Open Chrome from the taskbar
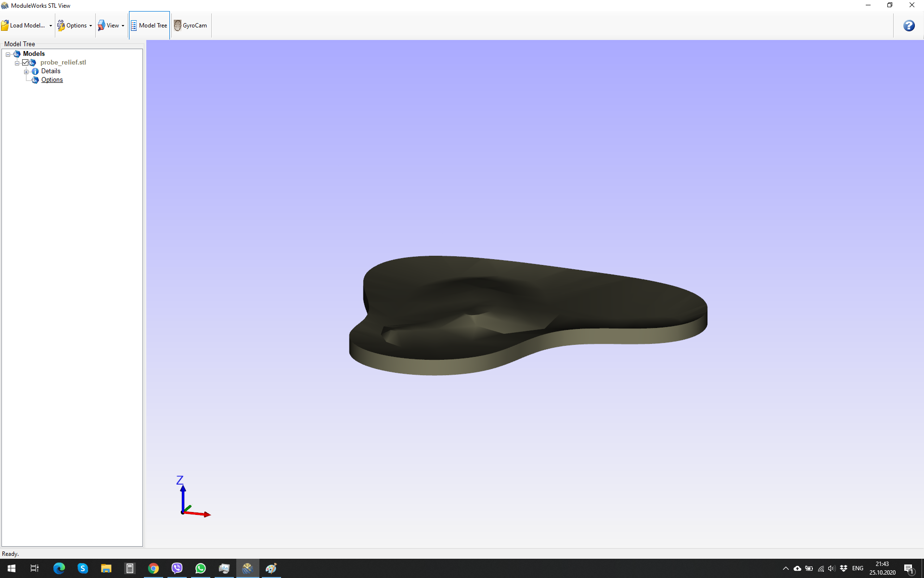 (153, 568)
